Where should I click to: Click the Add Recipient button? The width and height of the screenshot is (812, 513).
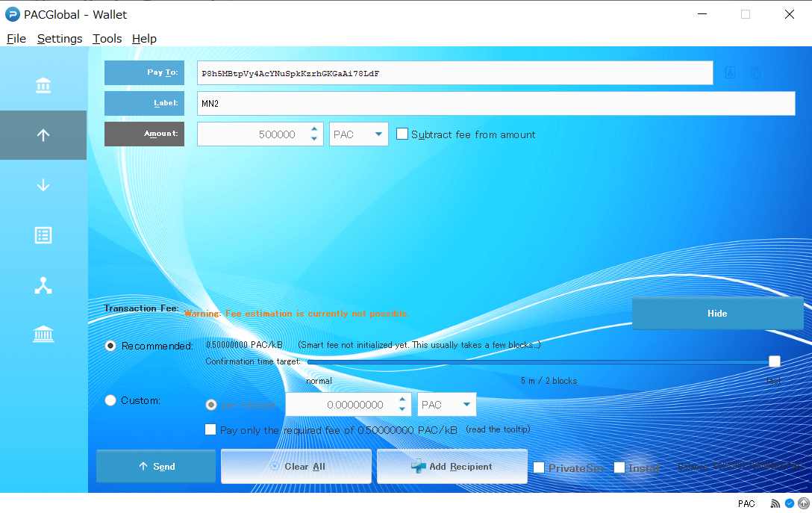pos(452,467)
